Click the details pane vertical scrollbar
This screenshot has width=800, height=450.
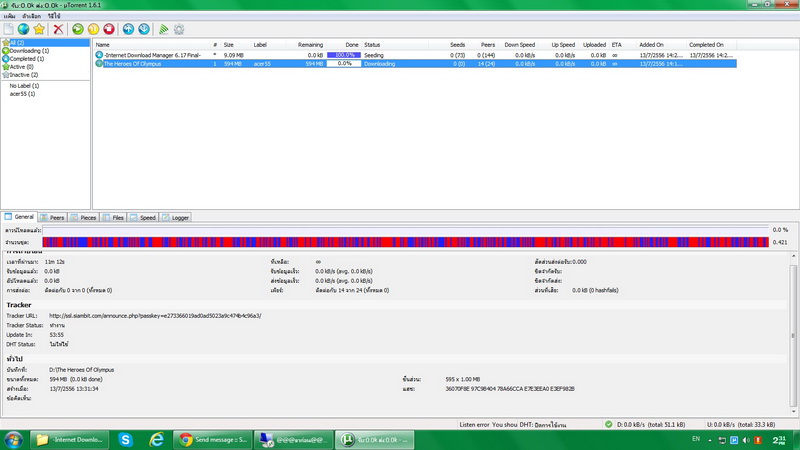(x=793, y=335)
